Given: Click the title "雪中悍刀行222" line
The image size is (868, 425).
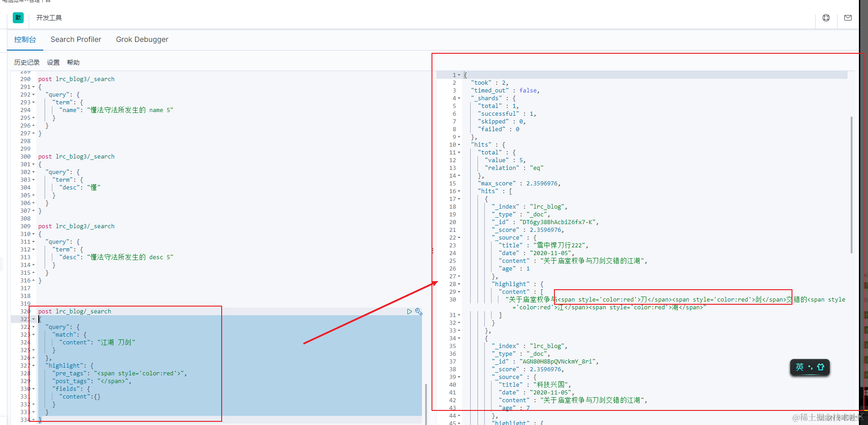Looking at the screenshot, I should coord(543,246).
